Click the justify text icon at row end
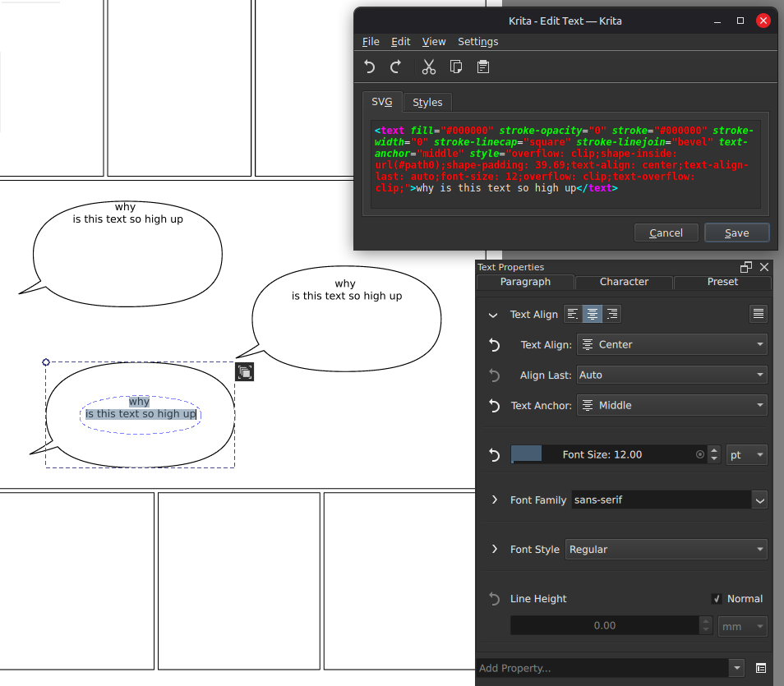The image size is (784, 686). click(x=758, y=314)
